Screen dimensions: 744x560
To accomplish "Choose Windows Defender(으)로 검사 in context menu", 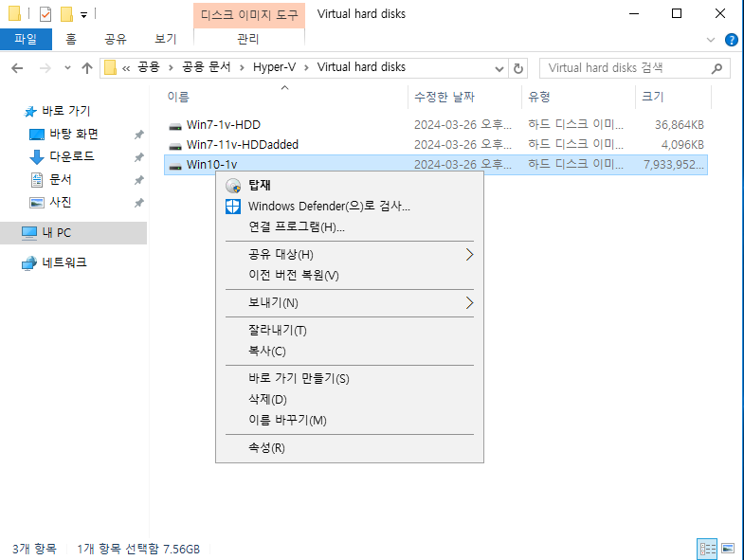I will point(350,206).
